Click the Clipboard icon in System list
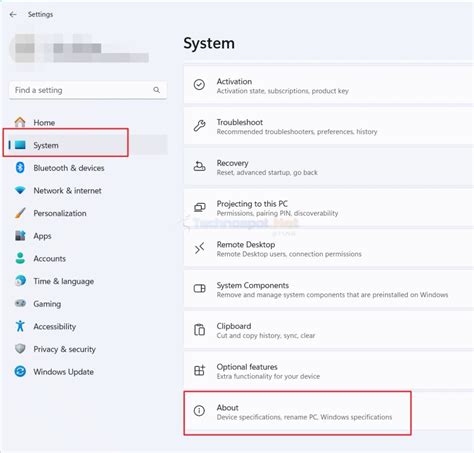474x453 pixels. click(x=199, y=330)
